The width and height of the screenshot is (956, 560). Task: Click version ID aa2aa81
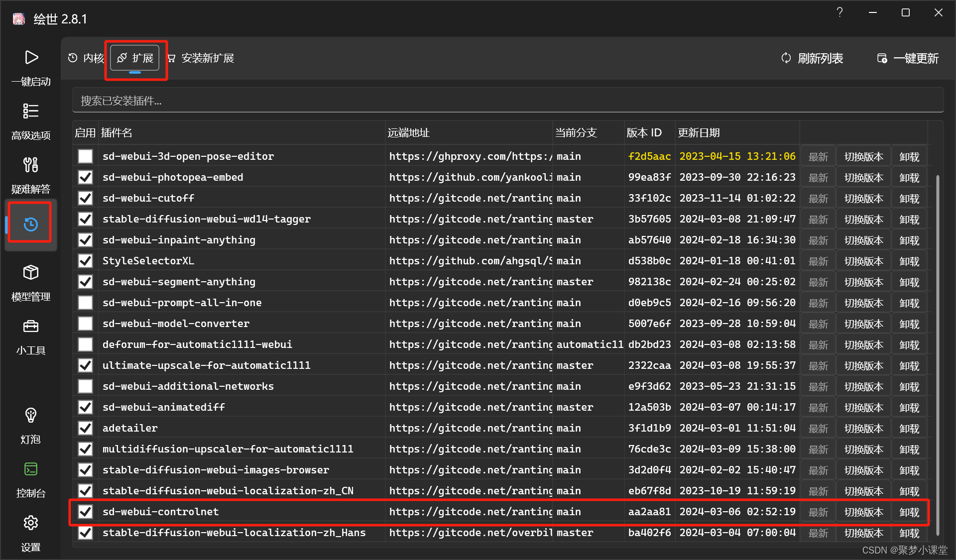click(x=649, y=512)
